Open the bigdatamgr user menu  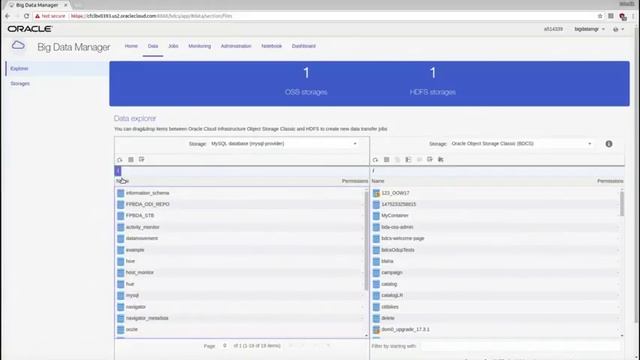click(x=589, y=29)
